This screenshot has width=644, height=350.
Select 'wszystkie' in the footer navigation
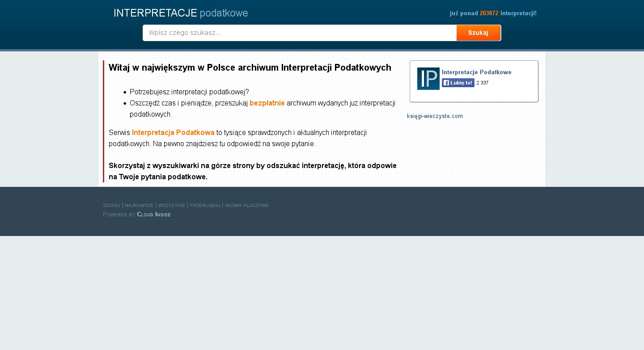click(x=171, y=205)
